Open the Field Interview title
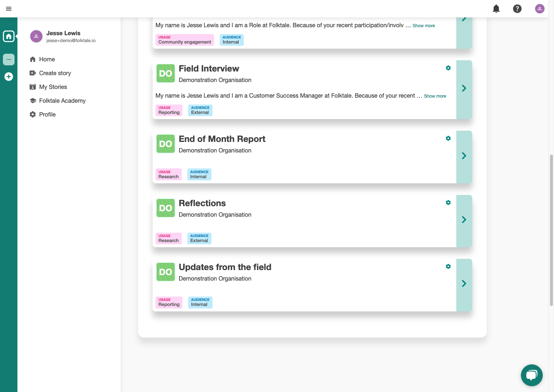554x392 pixels. [209, 69]
